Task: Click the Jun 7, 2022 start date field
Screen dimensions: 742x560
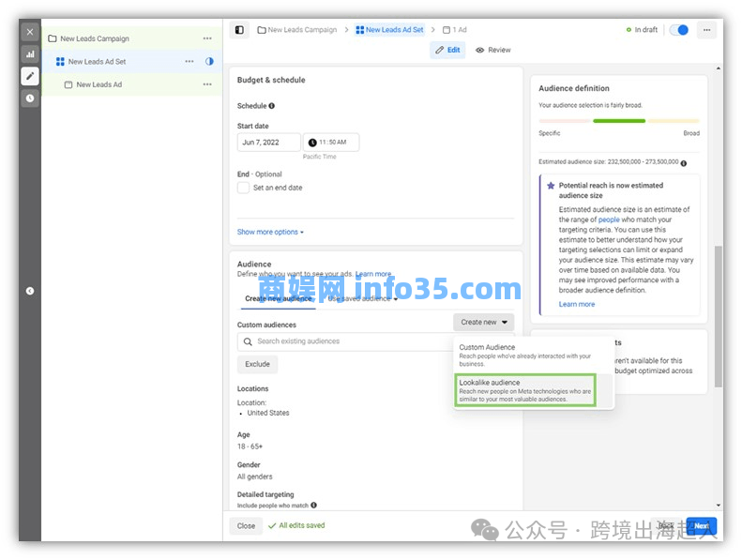Action: click(269, 142)
